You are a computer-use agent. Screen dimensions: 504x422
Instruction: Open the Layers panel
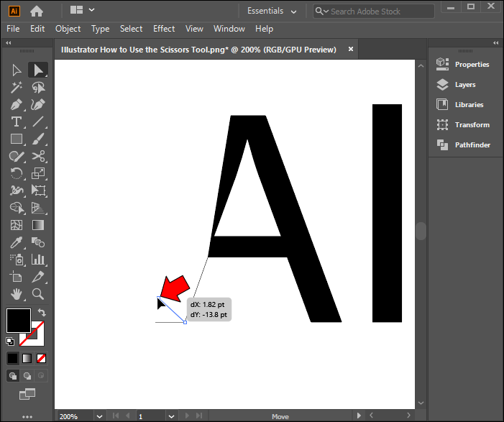[x=464, y=85]
